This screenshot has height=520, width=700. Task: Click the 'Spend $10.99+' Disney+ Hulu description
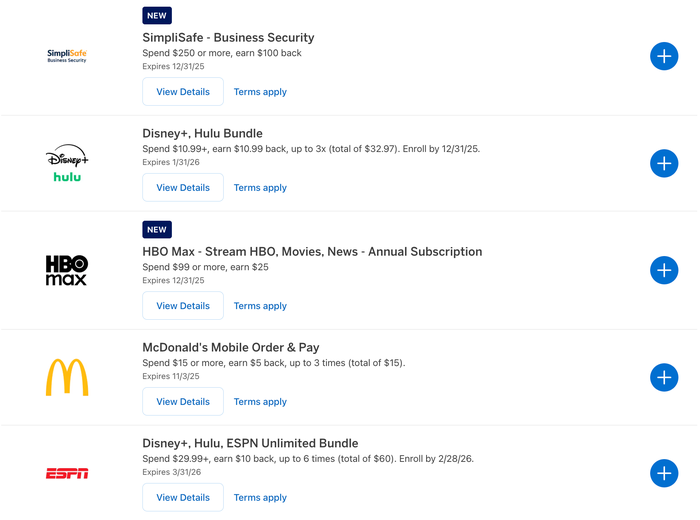coord(311,149)
